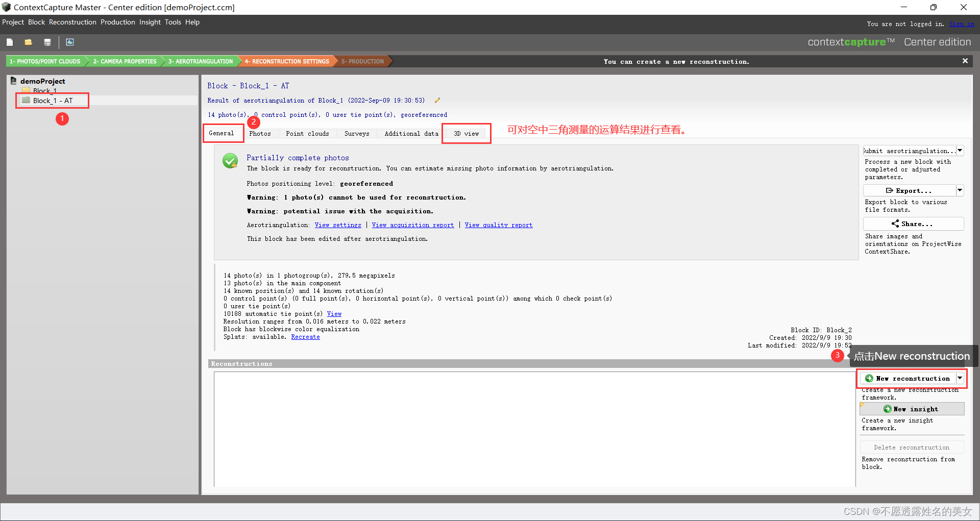Image resolution: width=980 pixels, height=521 pixels.
Task: Dismiss the workflow hint bar with X
Action: (965, 61)
